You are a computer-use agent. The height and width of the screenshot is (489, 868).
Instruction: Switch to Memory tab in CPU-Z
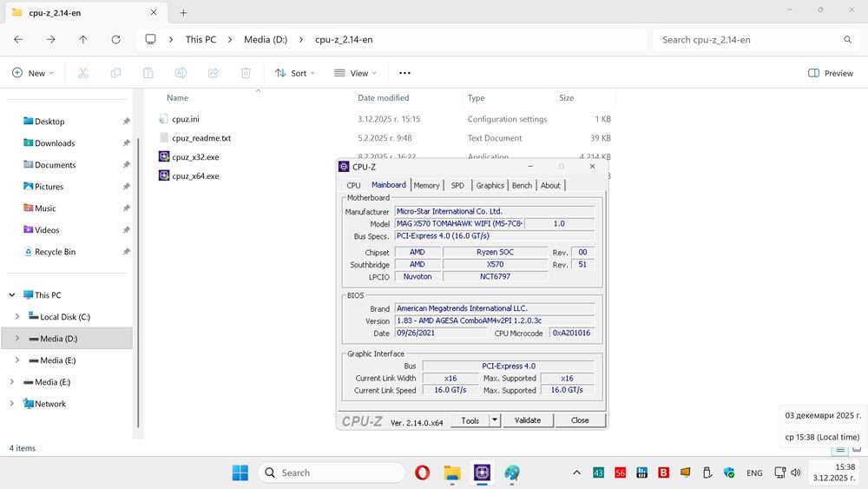(x=426, y=186)
